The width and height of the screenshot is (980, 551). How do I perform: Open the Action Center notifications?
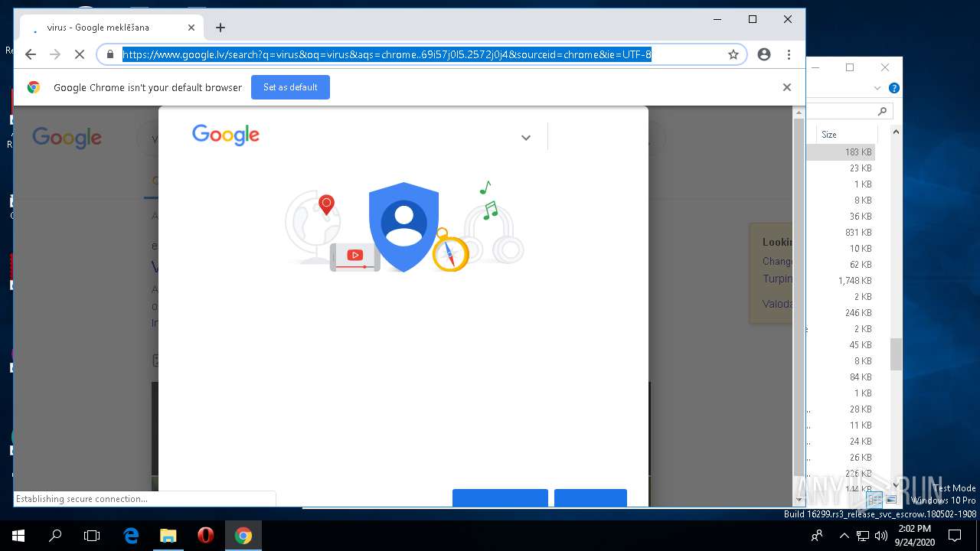tap(955, 536)
